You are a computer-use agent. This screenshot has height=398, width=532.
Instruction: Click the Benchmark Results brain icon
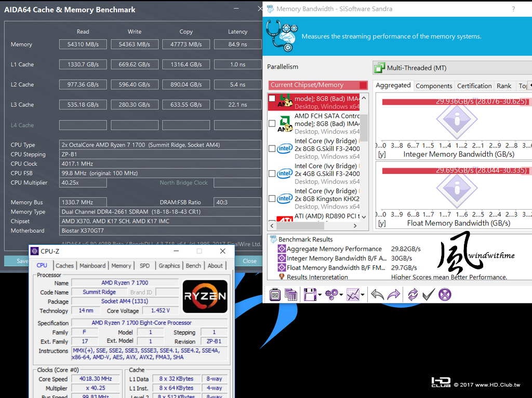pos(273,239)
